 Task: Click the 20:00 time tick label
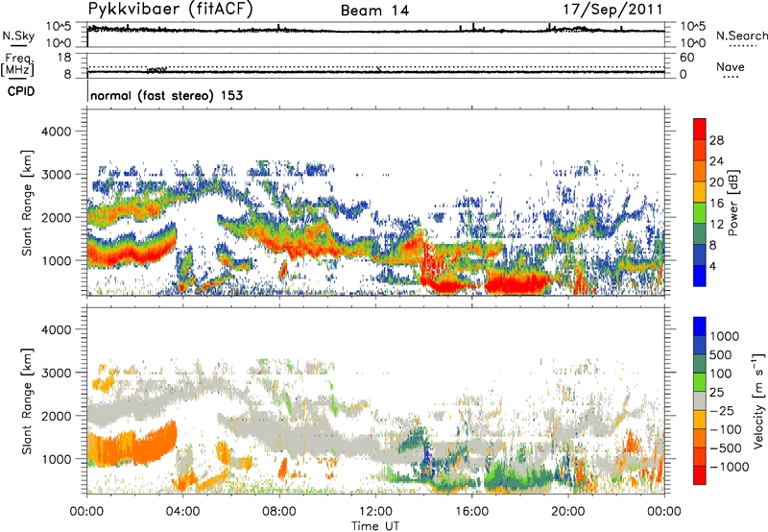click(568, 512)
